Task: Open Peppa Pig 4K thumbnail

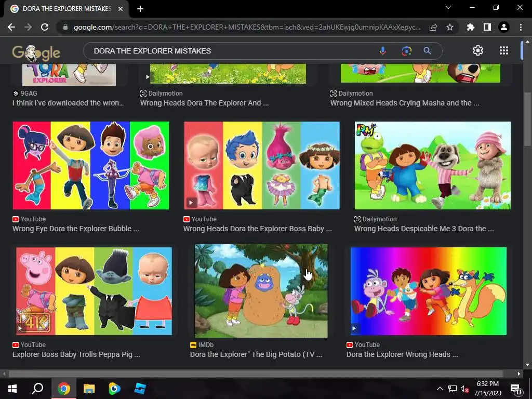Action: point(94,291)
